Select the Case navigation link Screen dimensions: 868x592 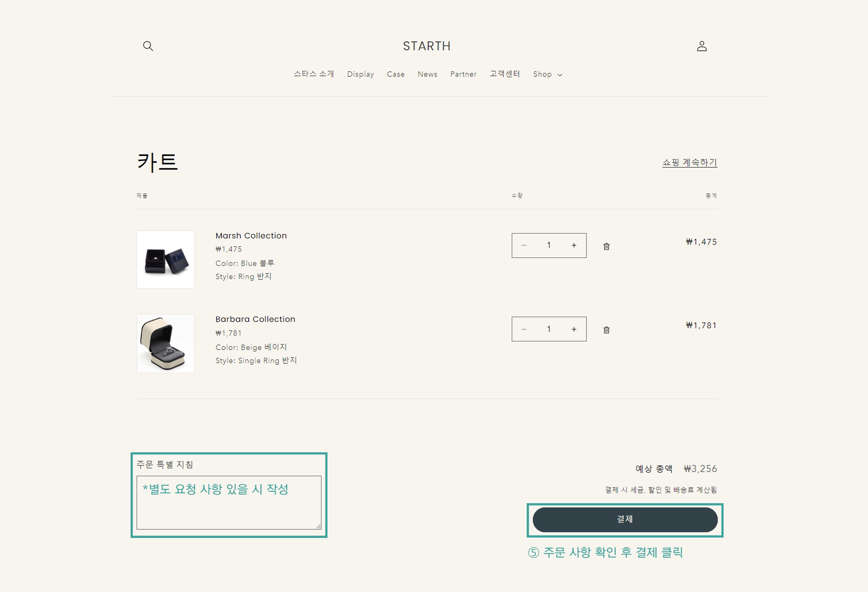point(396,74)
